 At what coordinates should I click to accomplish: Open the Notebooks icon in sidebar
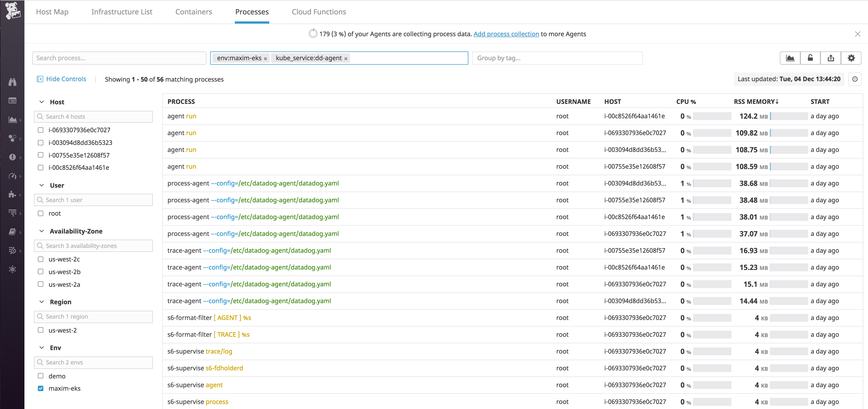(12, 231)
